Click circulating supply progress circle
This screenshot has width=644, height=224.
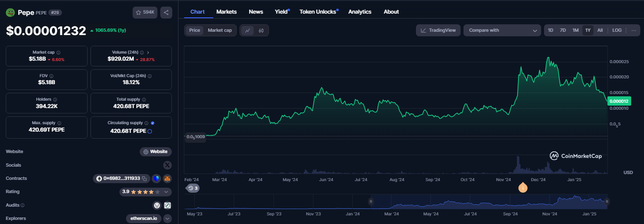(x=150, y=131)
